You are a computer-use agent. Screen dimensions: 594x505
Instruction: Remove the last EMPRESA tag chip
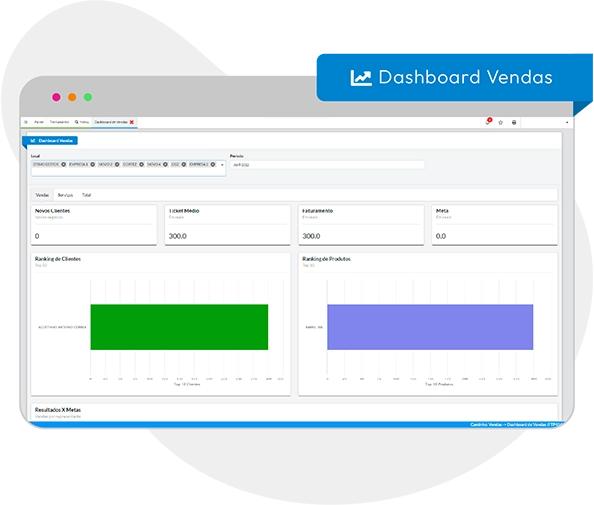click(213, 164)
